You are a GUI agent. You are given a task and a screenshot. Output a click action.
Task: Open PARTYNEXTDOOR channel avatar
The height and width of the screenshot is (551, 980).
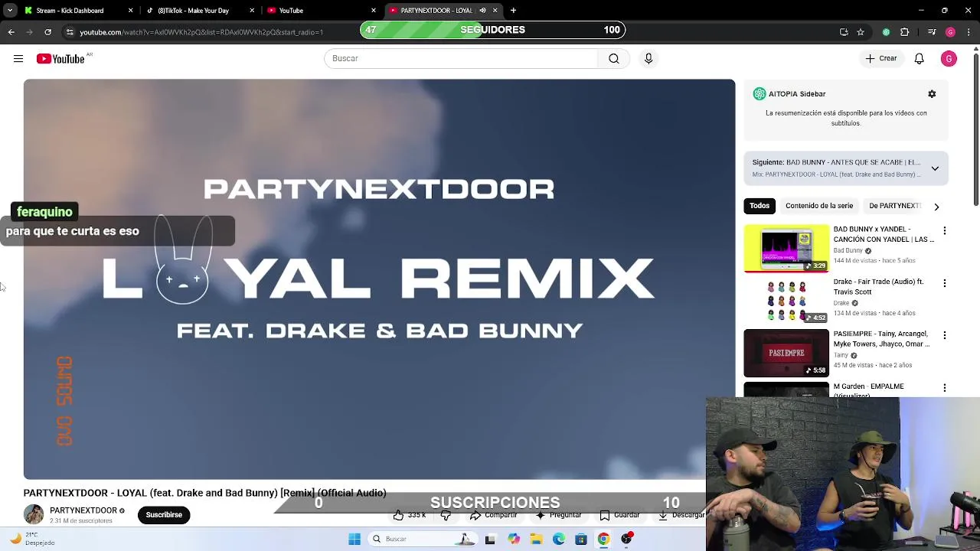click(x=34, y=515)
